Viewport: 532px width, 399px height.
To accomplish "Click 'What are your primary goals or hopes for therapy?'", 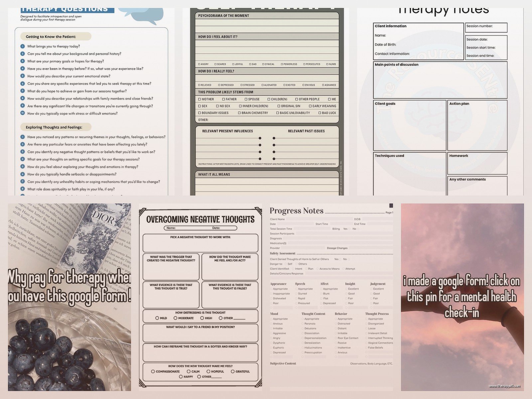I will tap(66, 61).
